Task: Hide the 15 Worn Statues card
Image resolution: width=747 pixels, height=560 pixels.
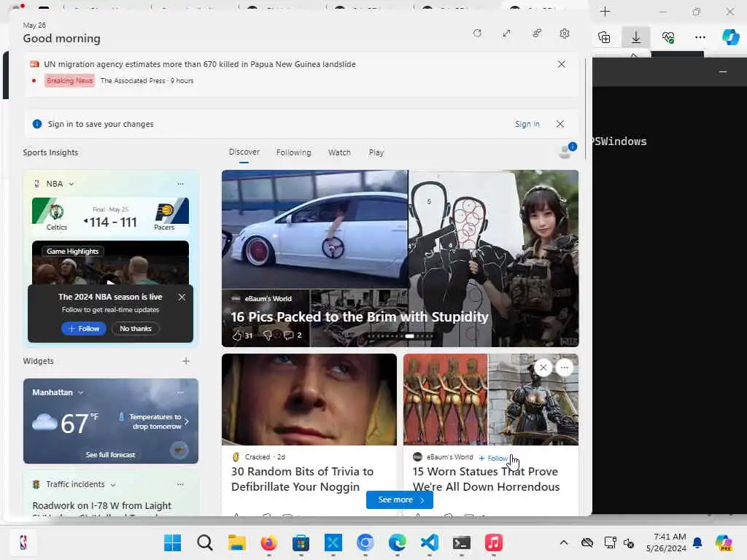Action: [x=543, y=367]
